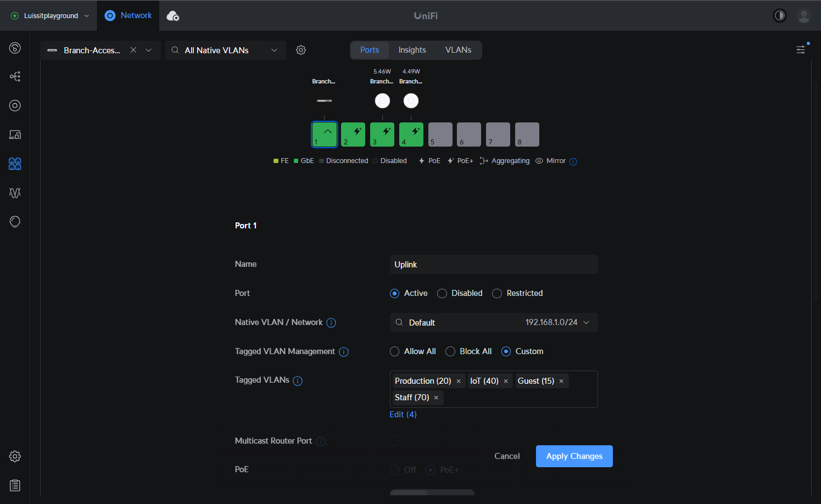Clear the Branch-Acces device selection

133,50
